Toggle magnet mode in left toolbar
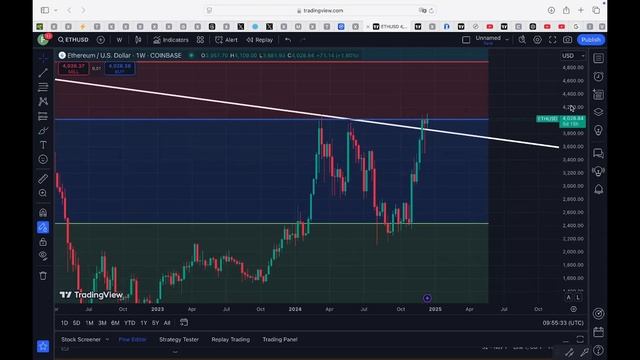This screenshot has height=360, width=640. [43, 212]
